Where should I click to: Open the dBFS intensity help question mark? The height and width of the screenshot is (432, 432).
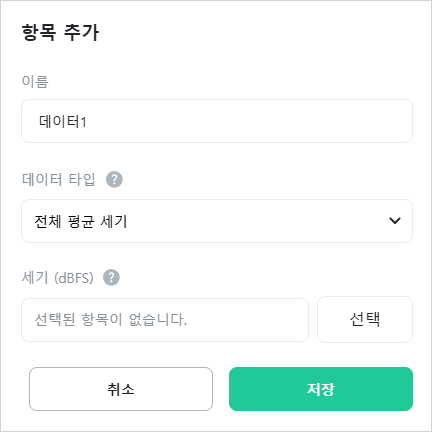click(x=111, y=277)
